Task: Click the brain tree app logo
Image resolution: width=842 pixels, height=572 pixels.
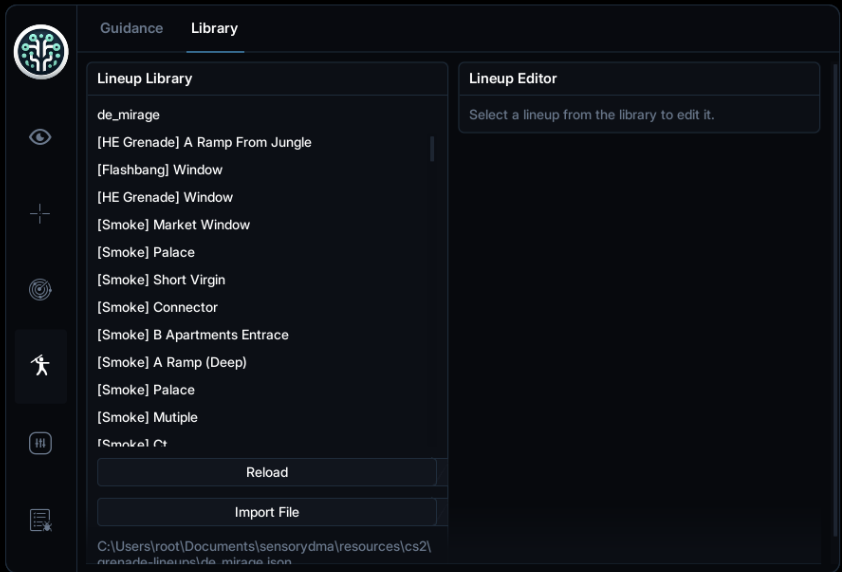Action: coord(41,52)
